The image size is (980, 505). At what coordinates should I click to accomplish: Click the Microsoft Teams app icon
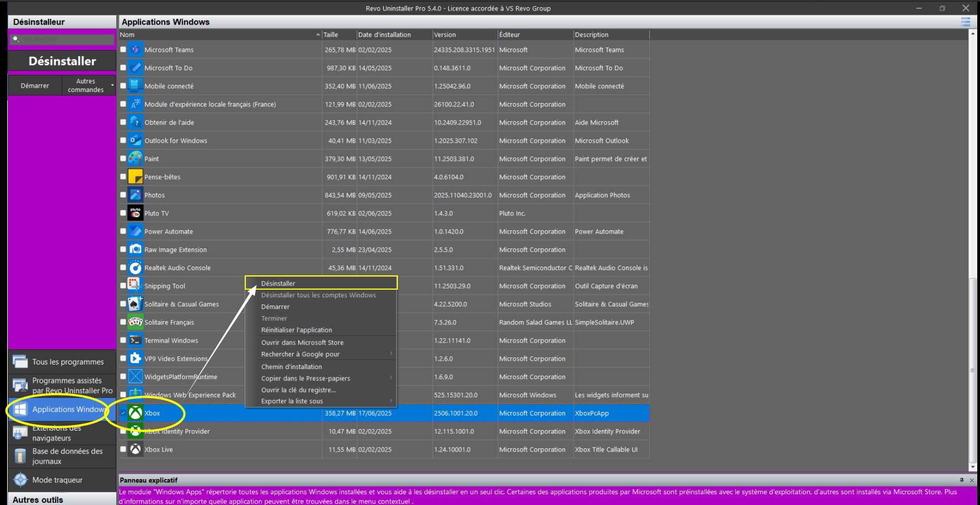click(x=135, y=50)
